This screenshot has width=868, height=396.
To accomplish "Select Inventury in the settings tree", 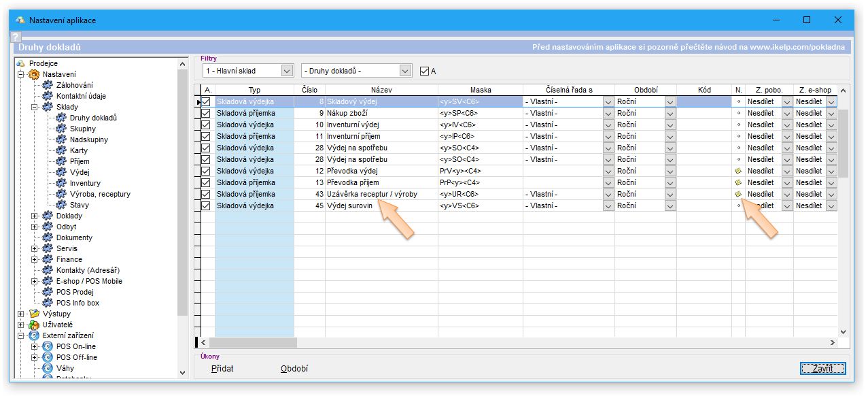I will point(85,183).
